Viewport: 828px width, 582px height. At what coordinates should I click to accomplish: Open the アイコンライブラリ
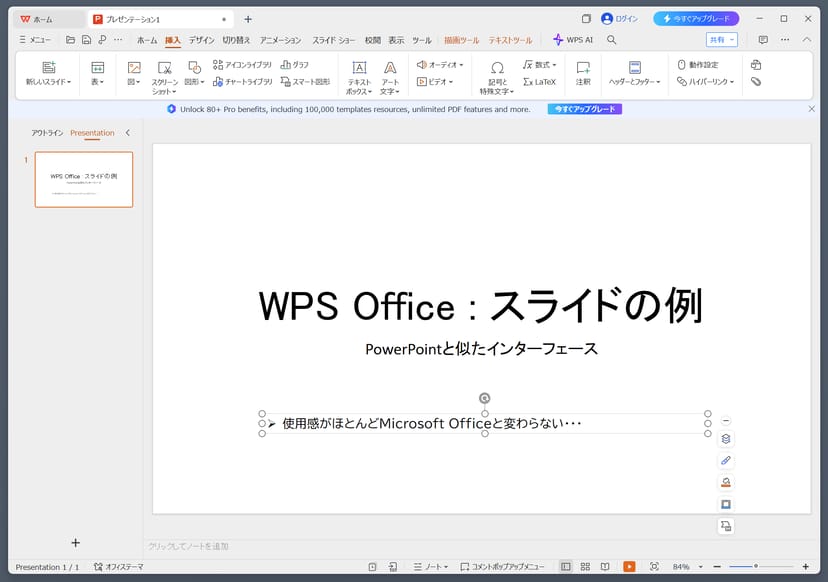click(242, 65)
